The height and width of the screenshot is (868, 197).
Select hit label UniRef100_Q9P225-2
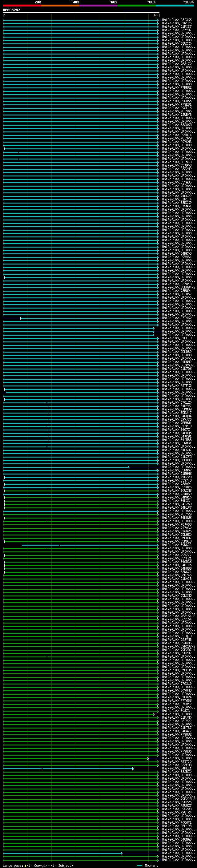[x=179, y=799]
